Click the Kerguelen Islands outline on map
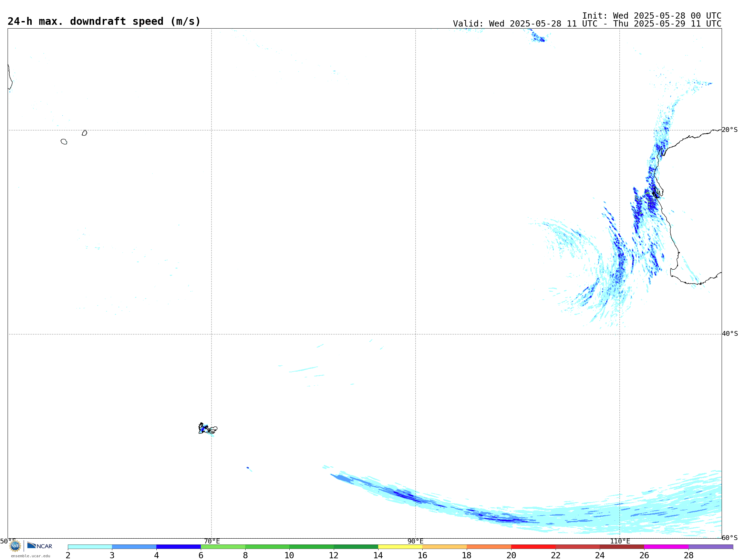 pos(208,428)
